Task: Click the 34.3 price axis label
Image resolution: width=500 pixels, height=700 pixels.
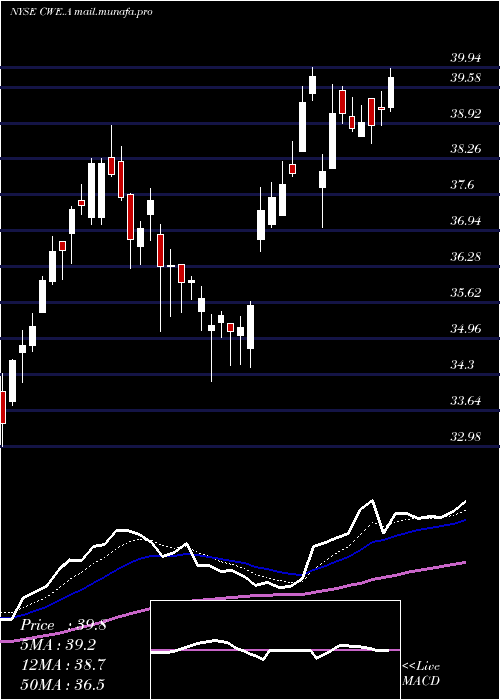Action: pyautogui.click(x=462, y=365)
